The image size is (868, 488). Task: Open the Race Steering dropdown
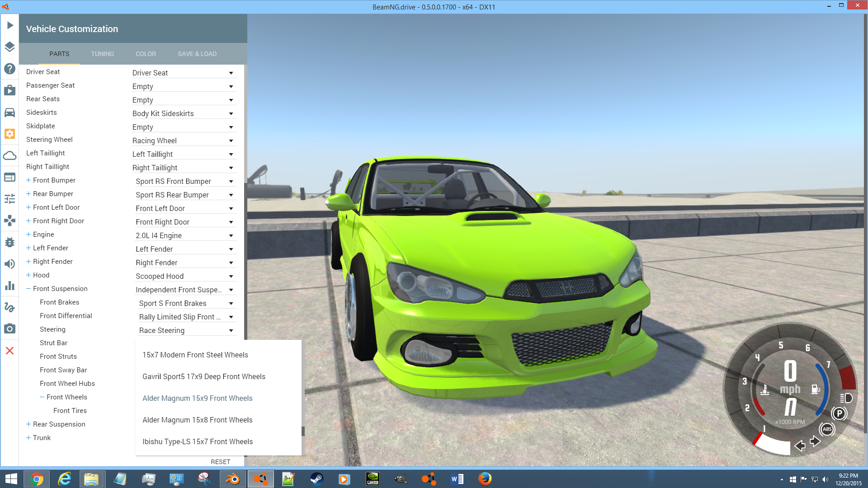click(187, 330)
